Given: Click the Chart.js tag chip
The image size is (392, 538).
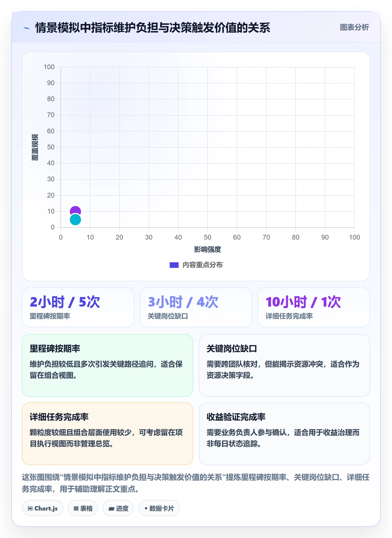Looking at the screenshot, I should point(43,508).
